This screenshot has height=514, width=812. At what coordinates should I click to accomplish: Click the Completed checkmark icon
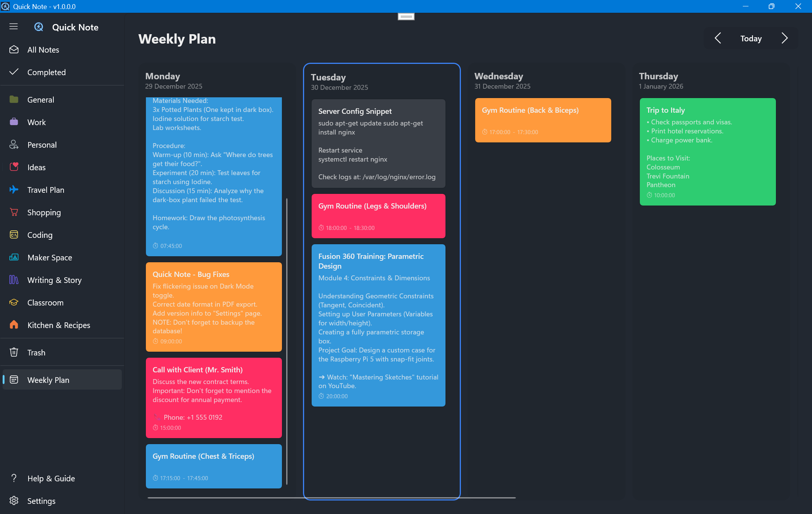(14, 72)
